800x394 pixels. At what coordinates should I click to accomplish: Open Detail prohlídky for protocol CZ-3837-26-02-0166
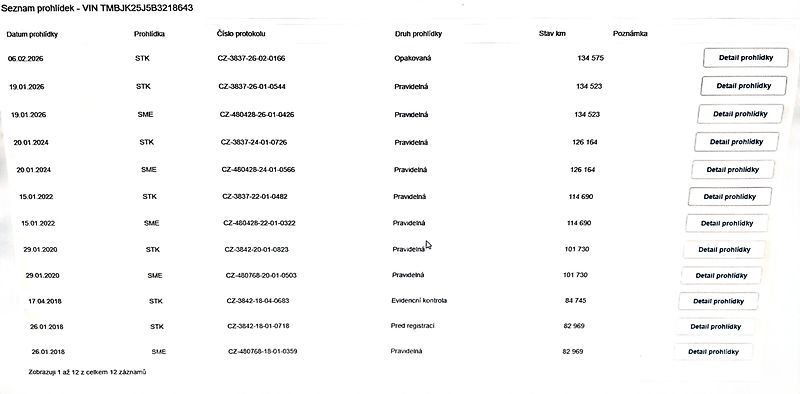pyautogui.click(x=745, y=58)
